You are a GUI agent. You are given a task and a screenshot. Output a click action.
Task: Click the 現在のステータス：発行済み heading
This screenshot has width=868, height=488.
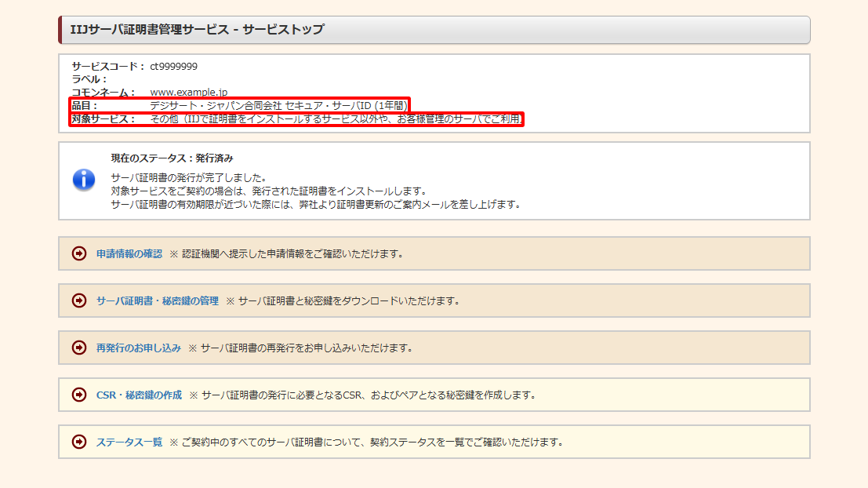[172, 158]
